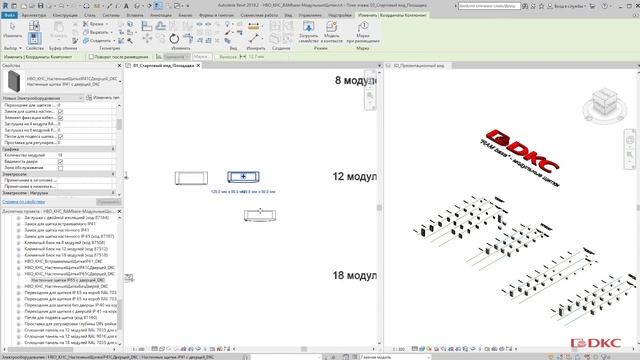Open the Аннотации ribbon tab
The width and height of the screenshot is (640, 360).
pos(161,15)
